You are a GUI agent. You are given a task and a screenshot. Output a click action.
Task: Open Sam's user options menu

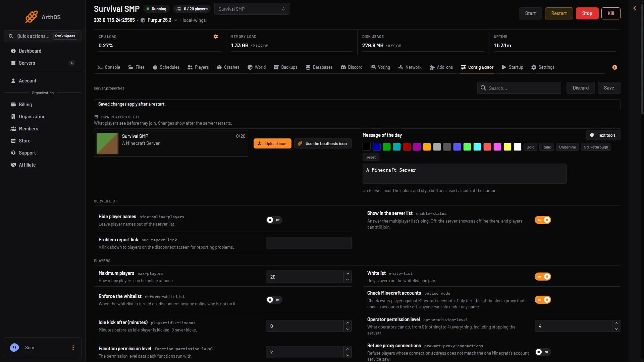click(73, 348)
